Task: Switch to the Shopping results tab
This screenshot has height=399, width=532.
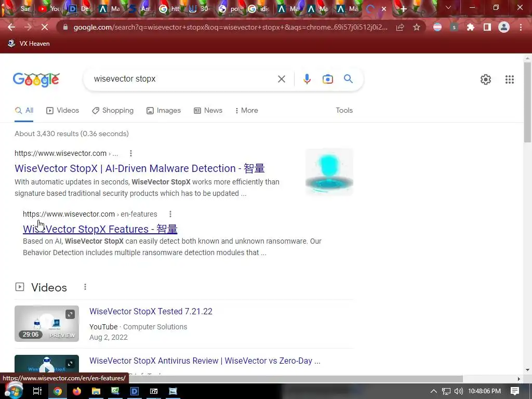Action: pyautogui.click(x=113, y=110)
